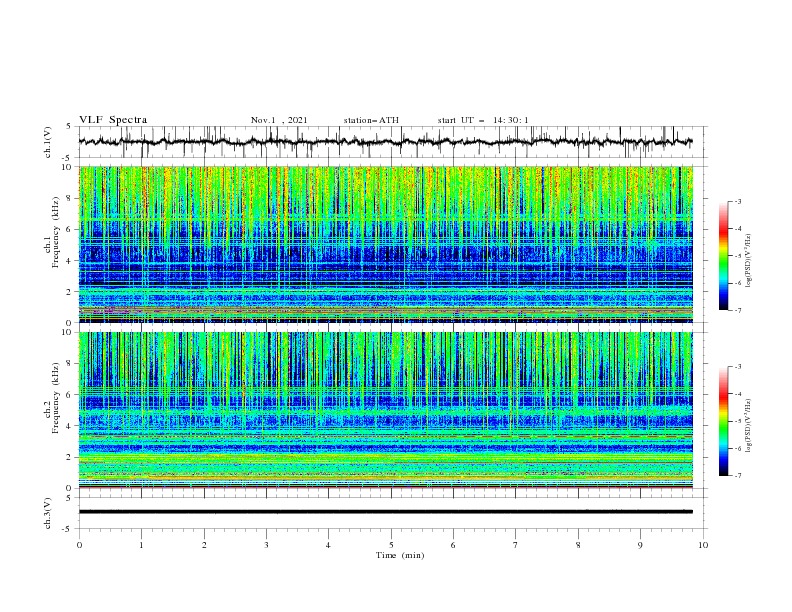The width and height of the screenshot is (792, 612).
Task: Click the ch.1 Frequency (kHz) axis label
Action: tap(52, 230)
